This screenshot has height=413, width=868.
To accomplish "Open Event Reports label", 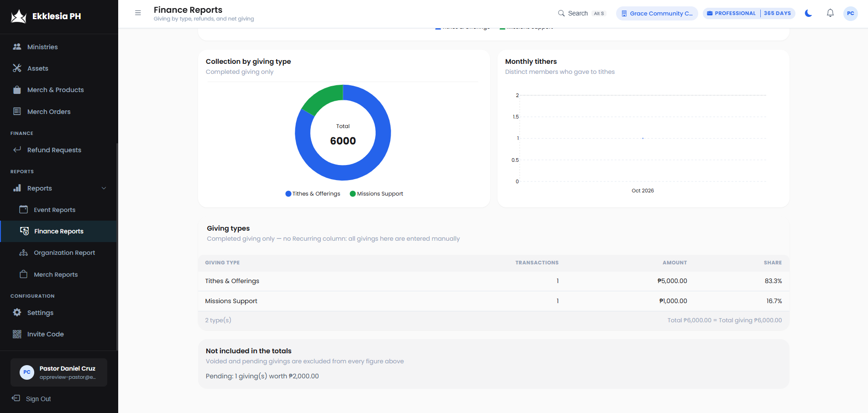I will point(55,210).
